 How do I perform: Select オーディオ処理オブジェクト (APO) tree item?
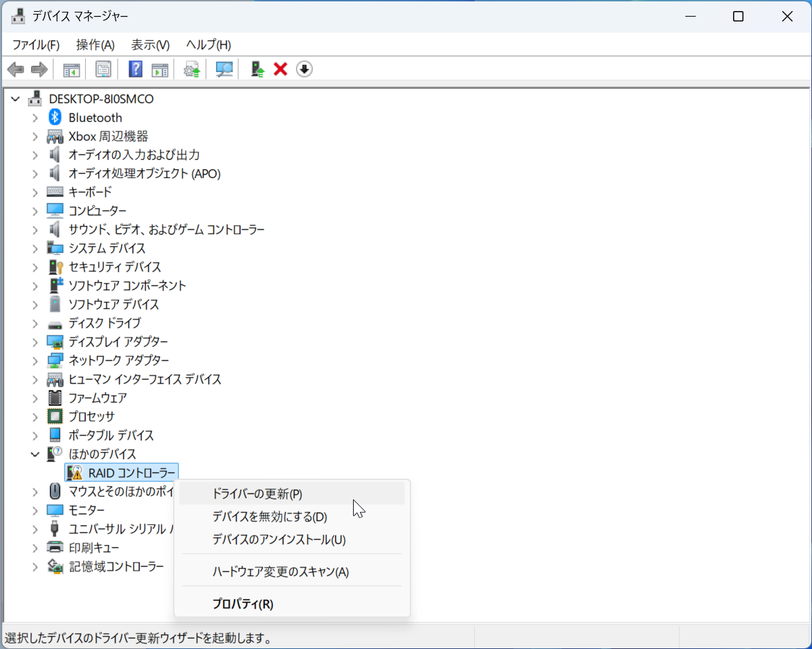[145, 174]
